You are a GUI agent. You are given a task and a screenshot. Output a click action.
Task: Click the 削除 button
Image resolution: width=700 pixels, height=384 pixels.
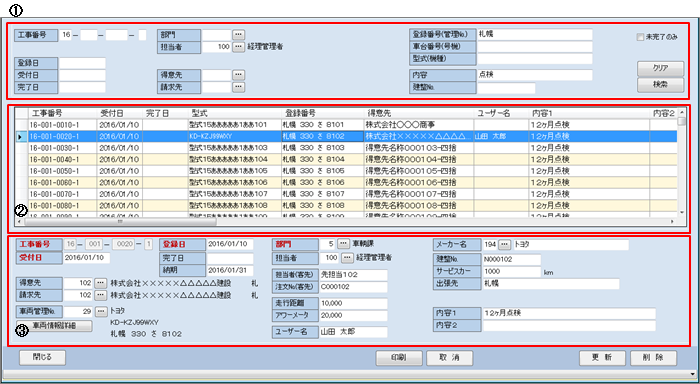653,358
